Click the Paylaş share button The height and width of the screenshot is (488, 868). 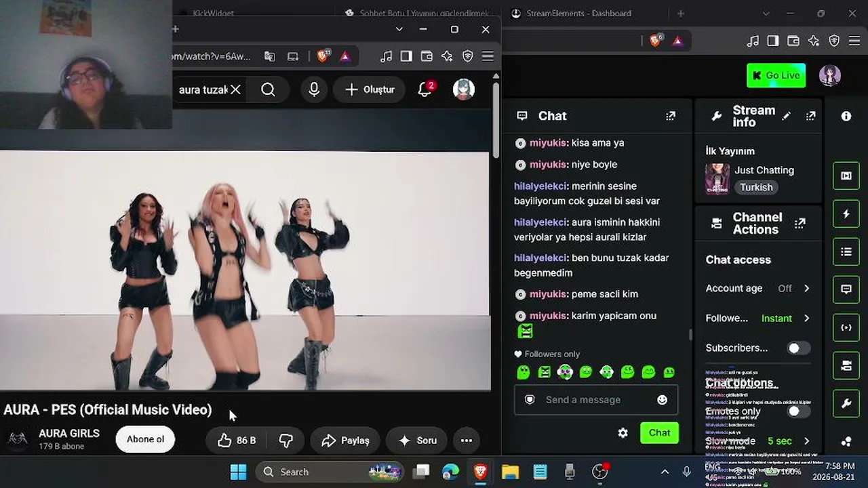pyautogui.click(x=345, y=441)
